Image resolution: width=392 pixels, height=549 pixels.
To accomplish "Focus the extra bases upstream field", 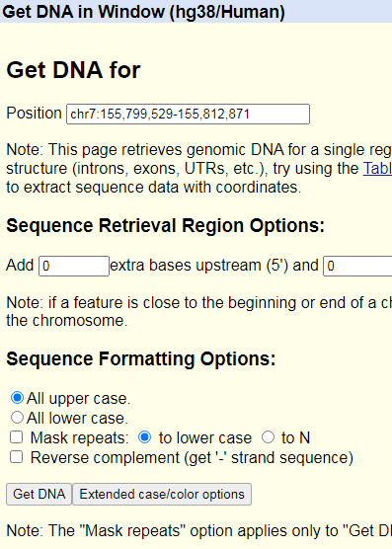I will (74, 266).
